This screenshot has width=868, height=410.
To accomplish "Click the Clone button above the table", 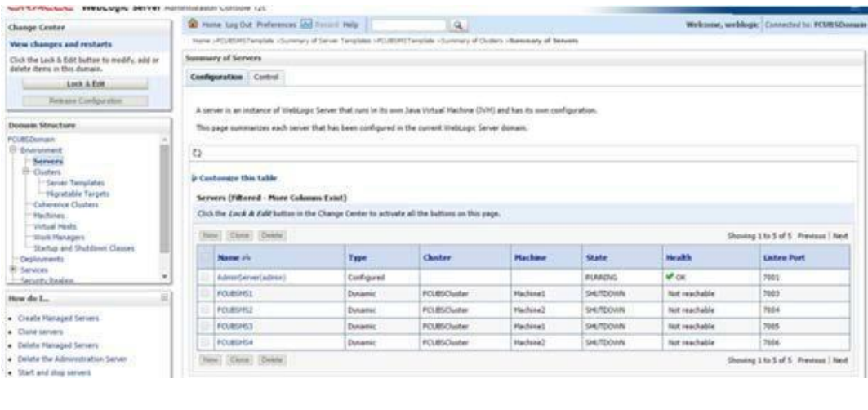I will point(240,236).
